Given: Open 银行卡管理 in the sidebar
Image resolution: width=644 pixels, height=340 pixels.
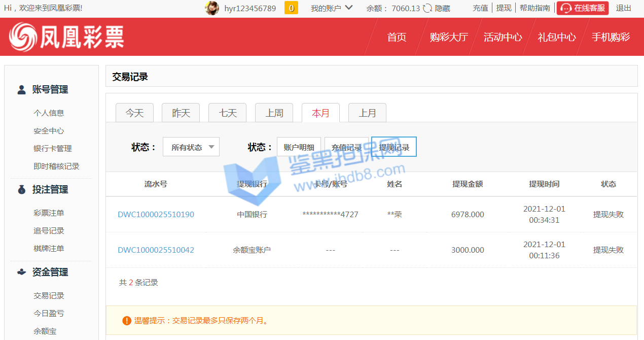Looking at the screenshot, I should pos(52,148).
